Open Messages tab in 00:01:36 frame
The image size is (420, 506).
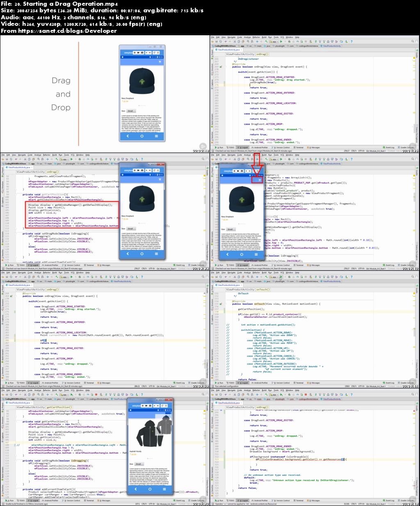pyautogui.click(x=314, y=147)
